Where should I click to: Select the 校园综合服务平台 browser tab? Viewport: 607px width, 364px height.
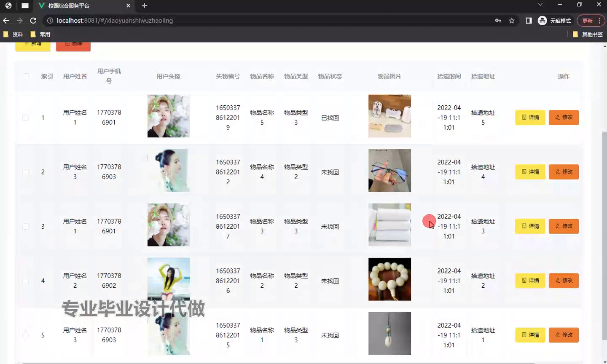[x=84, y=5]
